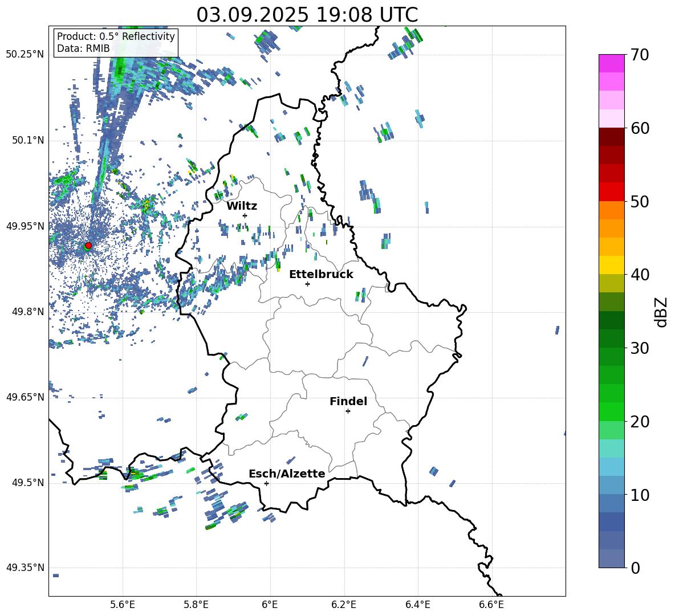Viewport: 675px width, 616px height.
Task: Select the Esch/Alzette city label
Action: (x=287, y=474)
